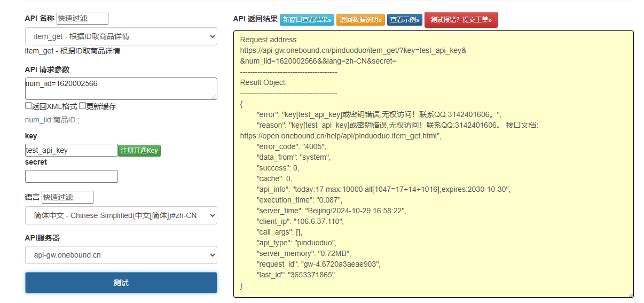Click the red 测试报错？提交工单 button

point(461,20)
